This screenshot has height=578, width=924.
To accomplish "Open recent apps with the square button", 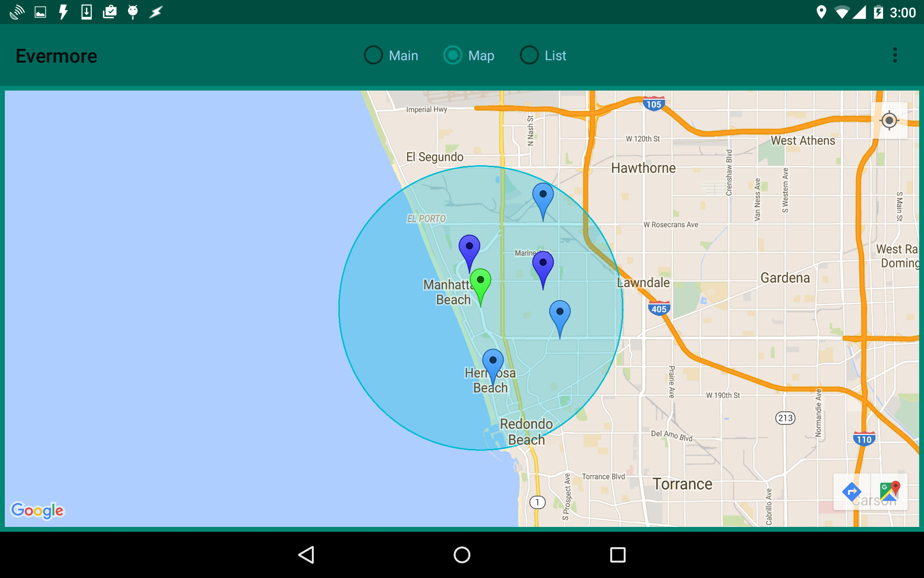I will (x=617, y=555).
